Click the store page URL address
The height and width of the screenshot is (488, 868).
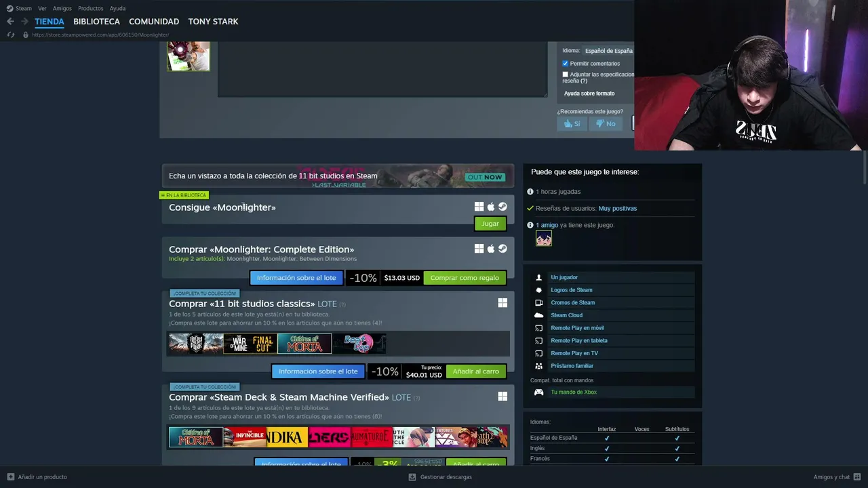click(x=100, y=35)
